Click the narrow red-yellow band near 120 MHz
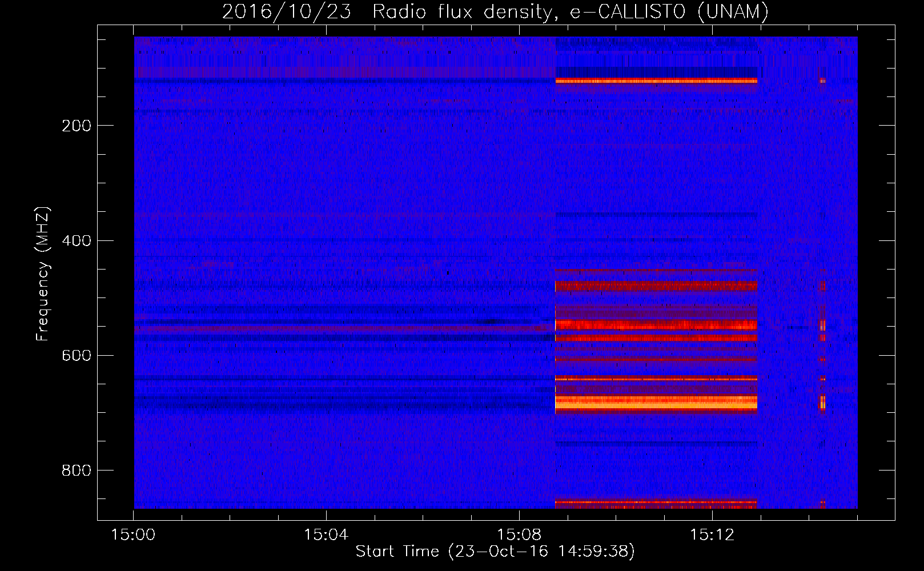924x571 pixels. coord(656,81)
